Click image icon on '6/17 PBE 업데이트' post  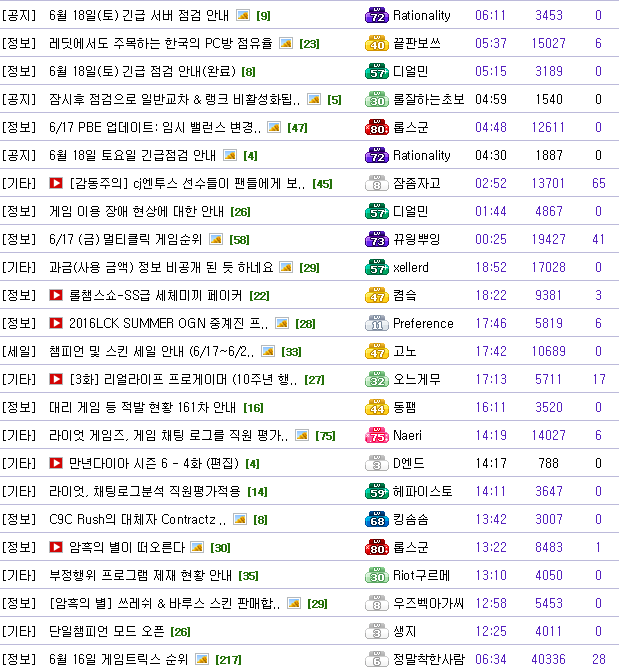point(274,127)
